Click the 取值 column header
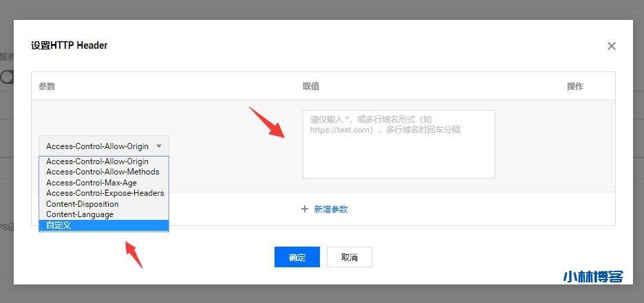This screenshot has width=644, height=303. (311, 87)
